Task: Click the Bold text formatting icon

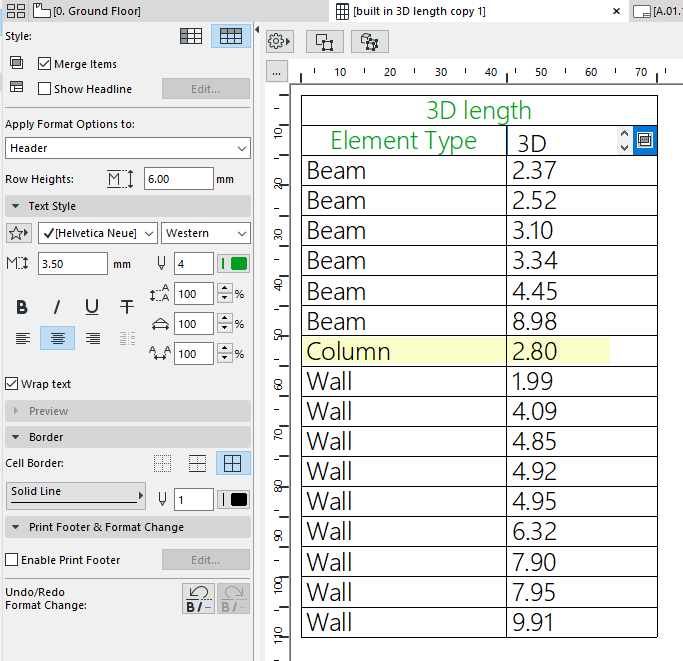Action: pyautogui.click(x=22, y=307)
